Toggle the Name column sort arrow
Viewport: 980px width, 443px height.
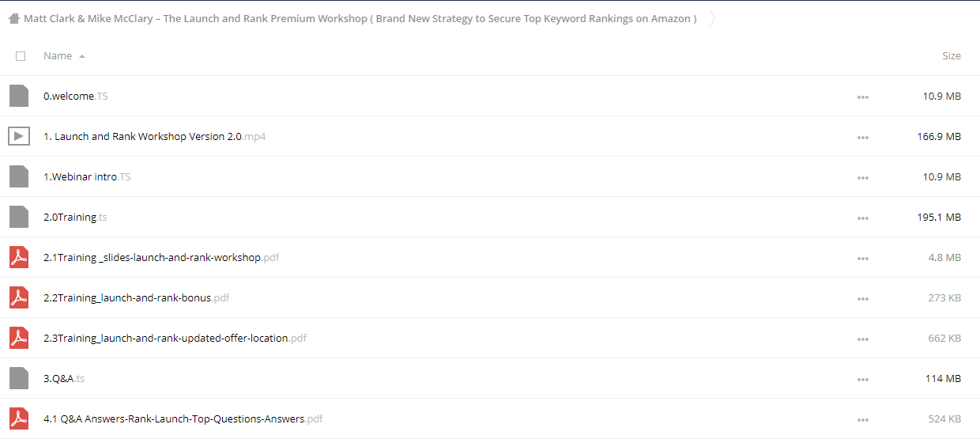coord(82,56)
